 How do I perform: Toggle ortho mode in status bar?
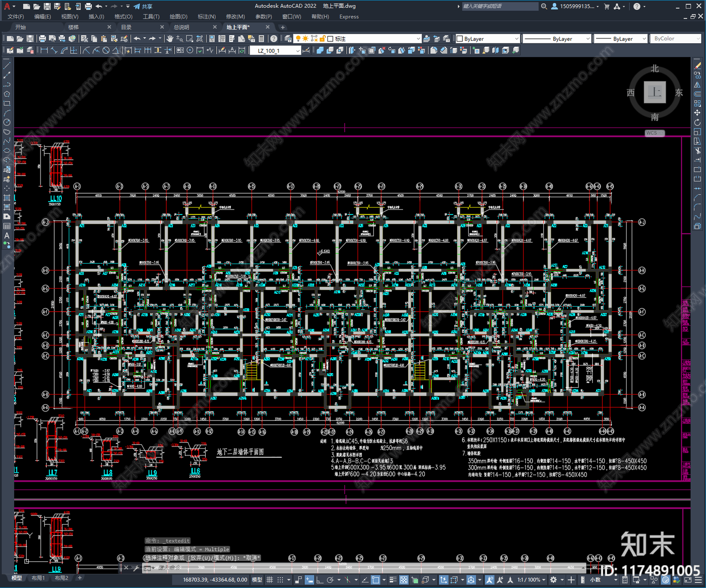click(x=319, y=580)
